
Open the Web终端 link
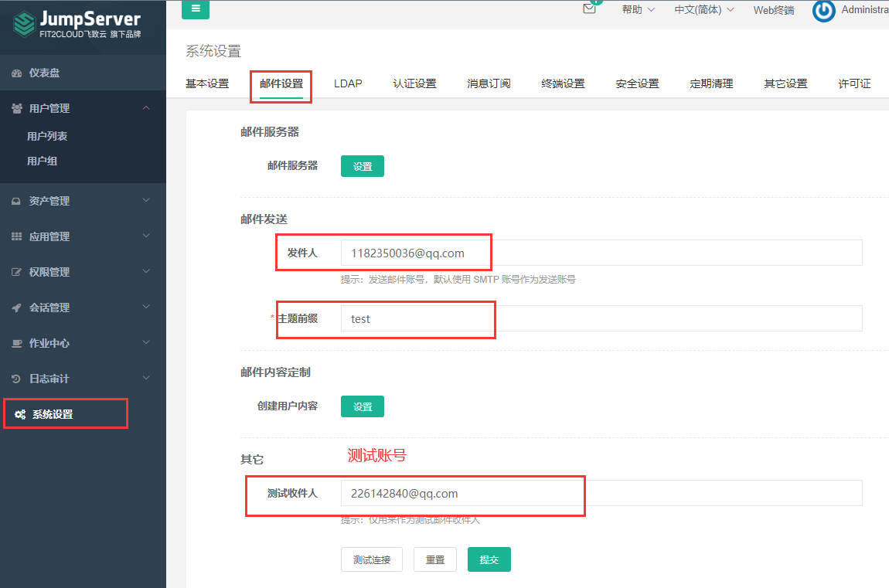(x=773, y=10)
